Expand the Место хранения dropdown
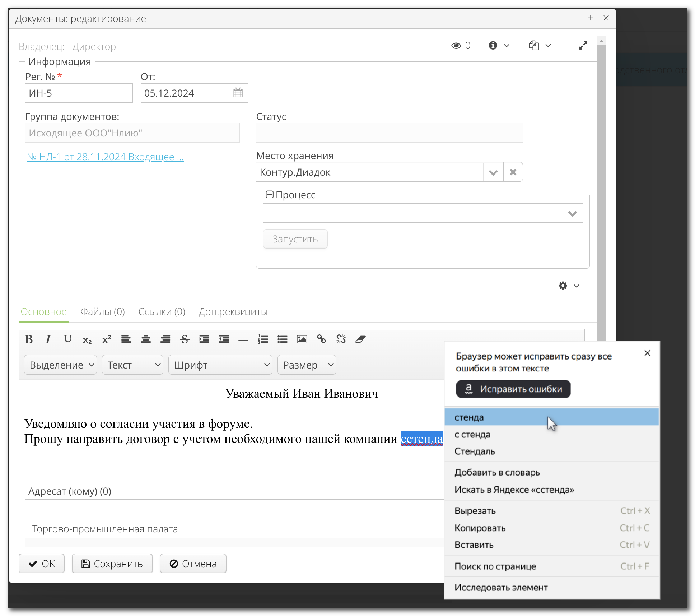The width and height of the screenshot is (695, 616). pos(493,172)
